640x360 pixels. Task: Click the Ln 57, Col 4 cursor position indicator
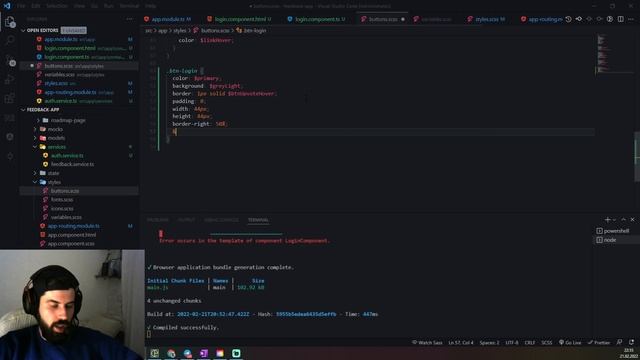coord(461,343)
